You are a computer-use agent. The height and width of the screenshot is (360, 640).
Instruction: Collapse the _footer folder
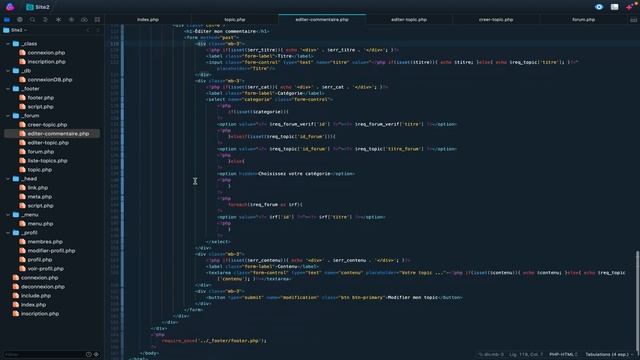(x=8, y=89)
